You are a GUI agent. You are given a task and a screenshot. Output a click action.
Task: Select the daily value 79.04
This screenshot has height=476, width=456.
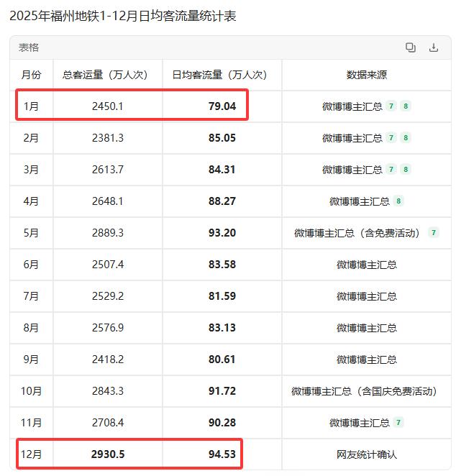pos(222,106)
